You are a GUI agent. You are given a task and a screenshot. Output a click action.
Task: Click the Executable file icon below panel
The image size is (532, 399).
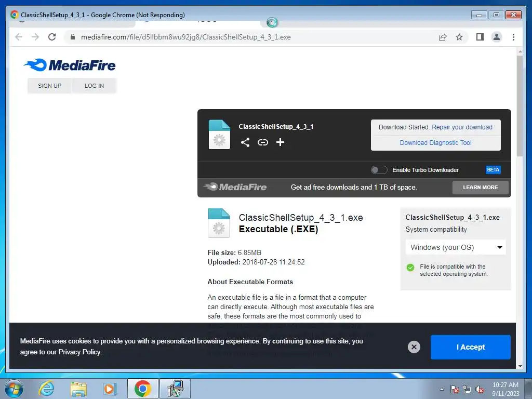tap(219, 222)
